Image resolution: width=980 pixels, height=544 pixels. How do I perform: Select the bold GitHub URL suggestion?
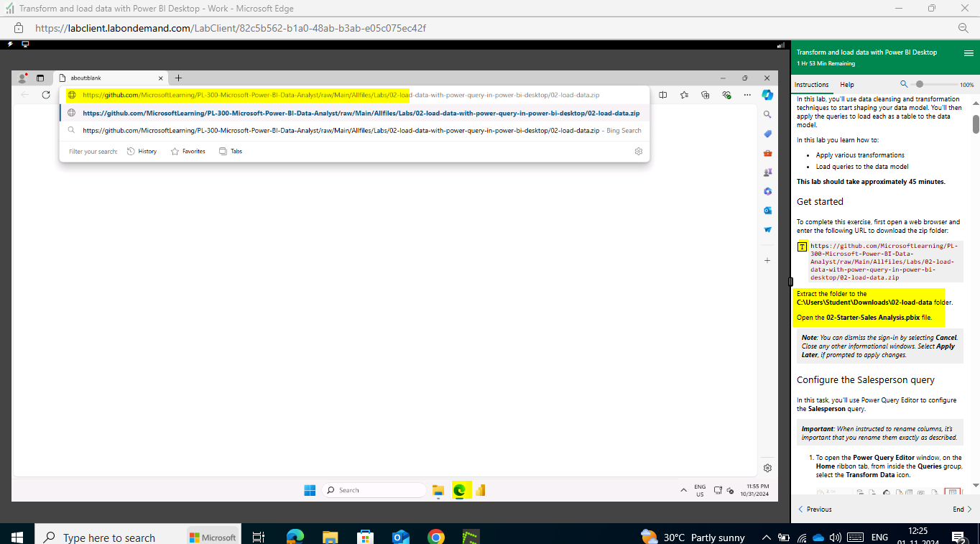coord(354,113)
